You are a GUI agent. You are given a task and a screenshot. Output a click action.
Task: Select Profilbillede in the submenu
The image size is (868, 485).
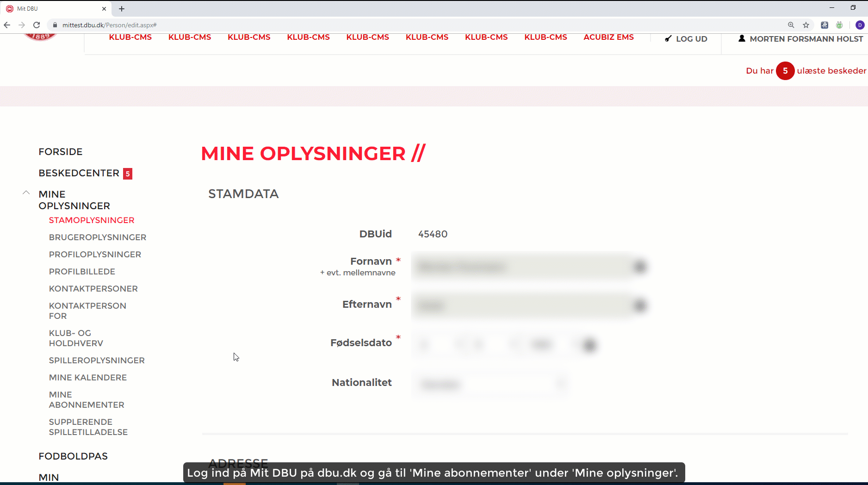[82, 272]
